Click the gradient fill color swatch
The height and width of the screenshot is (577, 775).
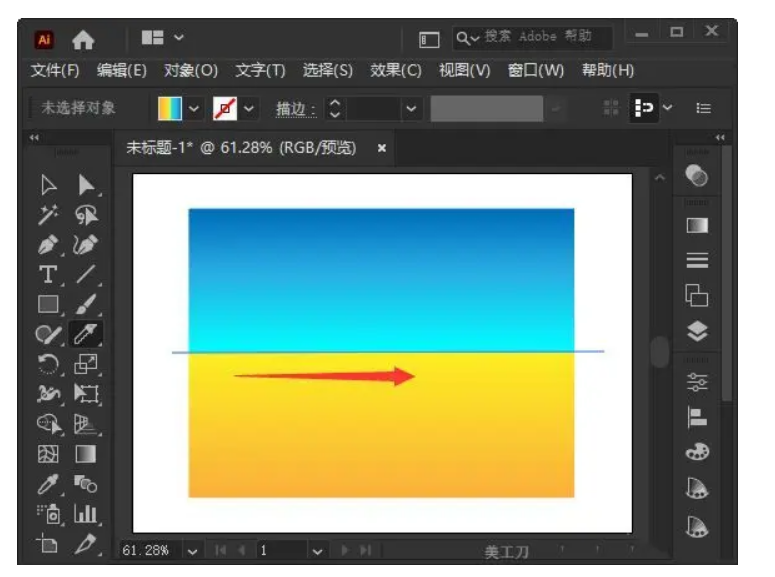170,108
